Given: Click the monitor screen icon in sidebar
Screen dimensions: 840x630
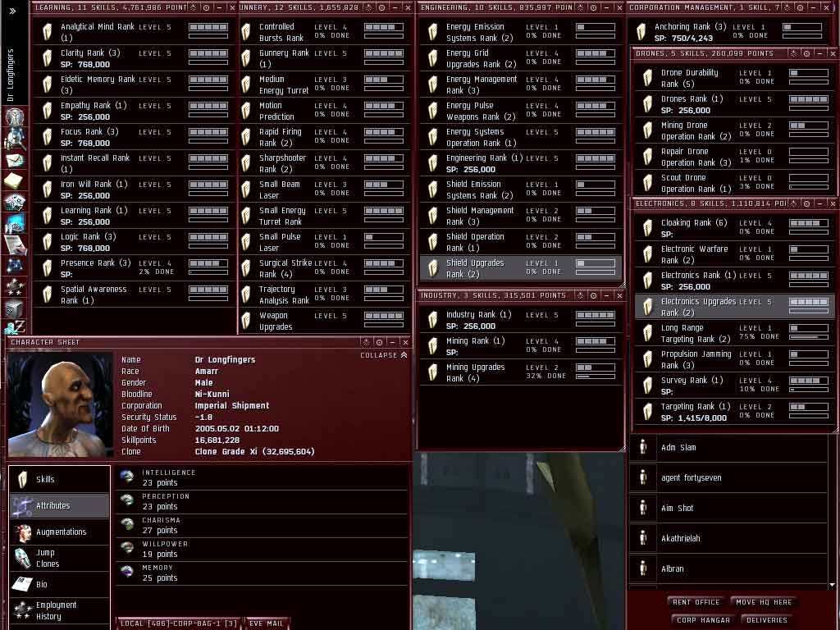Looking at the screenshot, I should [15, 223].
